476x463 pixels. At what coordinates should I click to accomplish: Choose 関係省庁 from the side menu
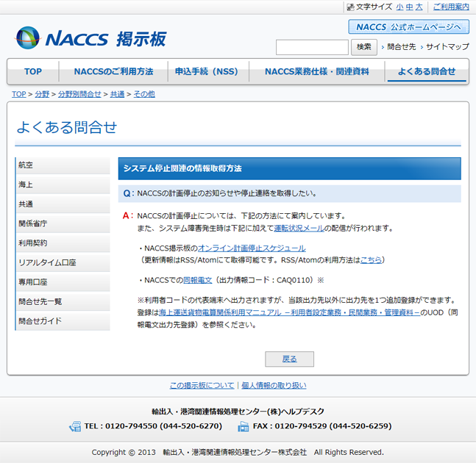63,223
